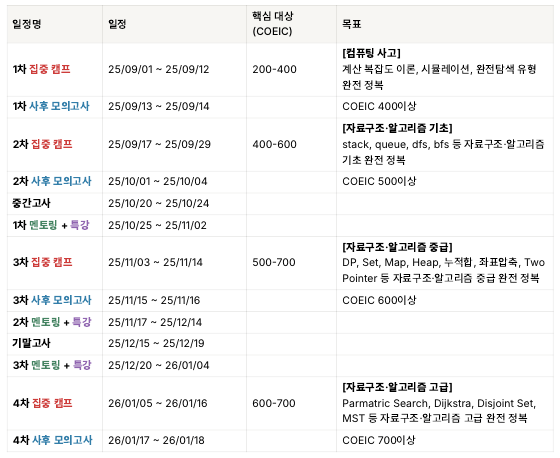
Task: Click the [컴퓨팅 사고] goal heading
Action: (x=371, y=53)
